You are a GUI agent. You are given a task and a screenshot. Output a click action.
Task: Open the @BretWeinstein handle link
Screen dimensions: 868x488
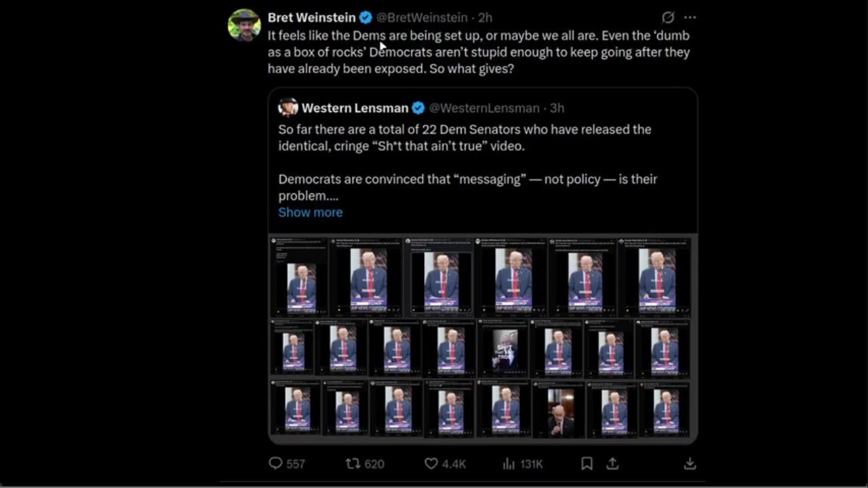[x=422, y=18]
